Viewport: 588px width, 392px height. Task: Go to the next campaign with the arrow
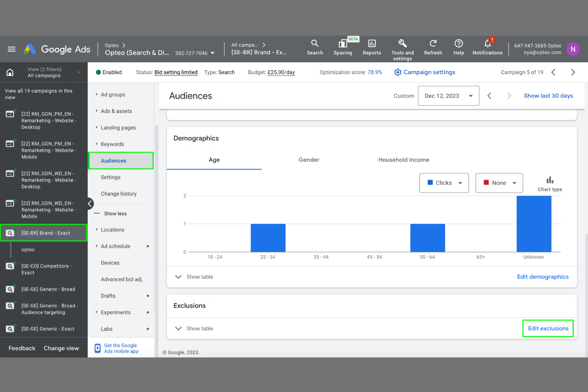[573, 72]
